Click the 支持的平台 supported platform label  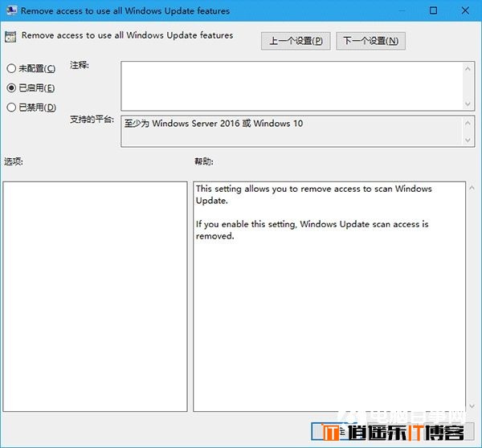pyautogui.click(x=92, y=119)
